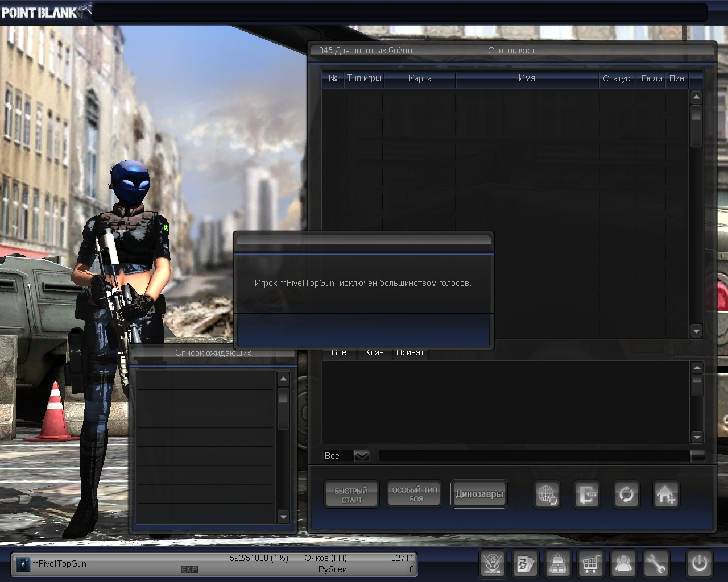Refresh the room list

[626, 494]
